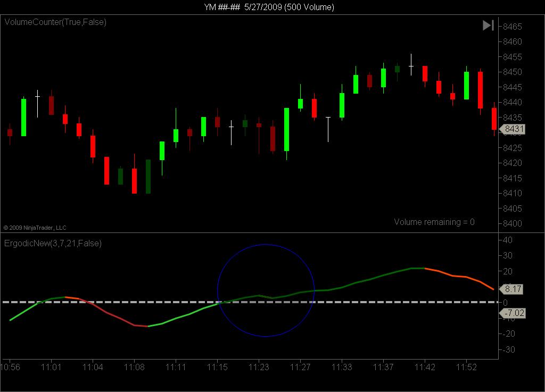This screenshot has width=545, height=392.
Task: Click the Volume remaining = 0 text
Action: pos(434,222)
